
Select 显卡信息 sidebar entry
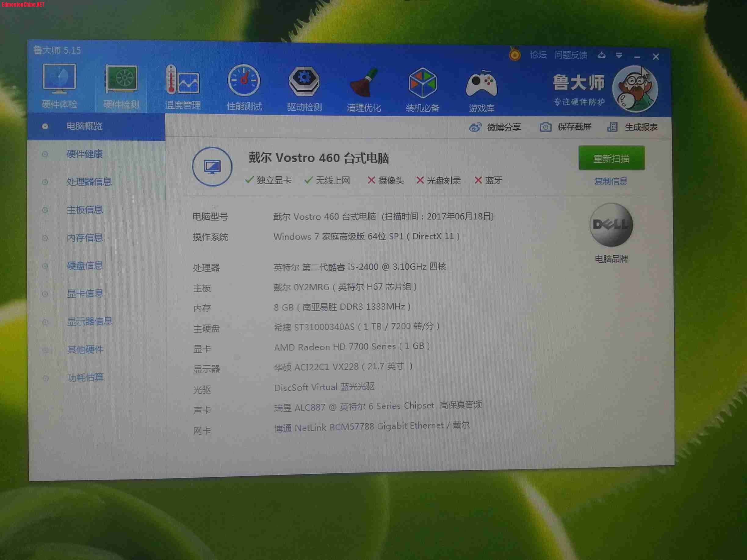(x=85, y=293)
